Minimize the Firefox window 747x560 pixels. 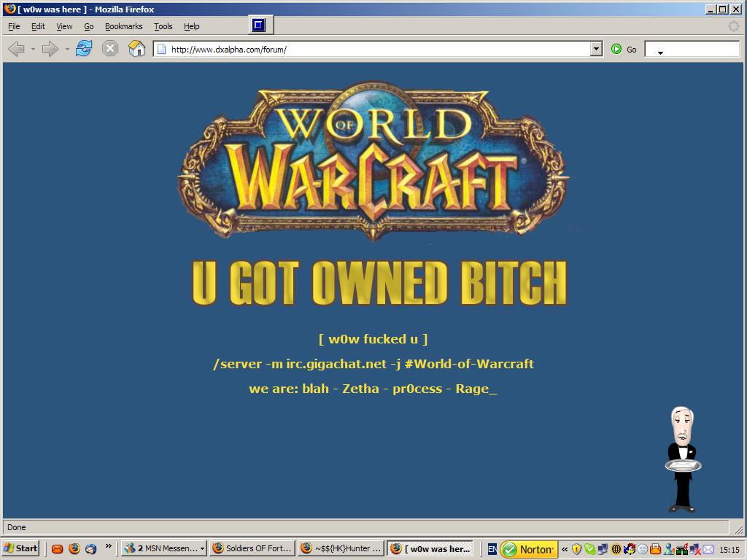(x=711, y=9)
